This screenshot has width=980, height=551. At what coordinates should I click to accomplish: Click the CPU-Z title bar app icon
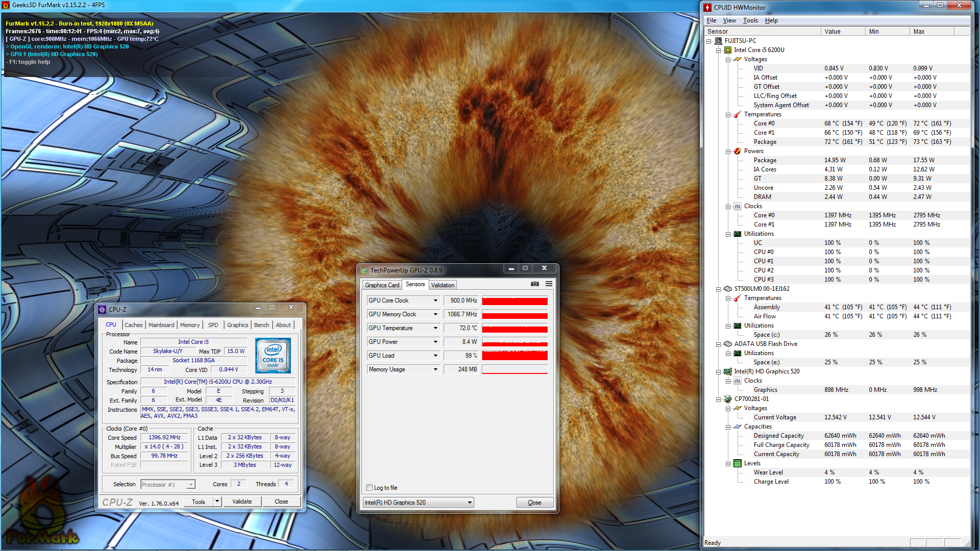pos(103,309)
